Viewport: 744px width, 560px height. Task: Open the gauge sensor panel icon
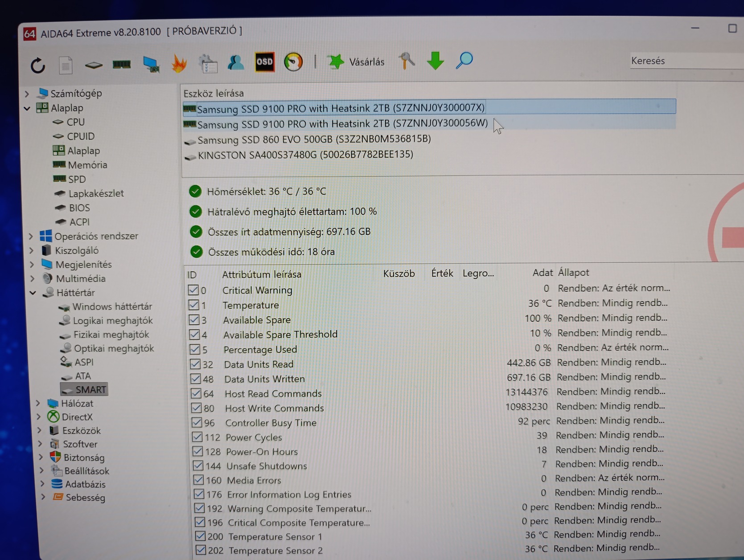pyautogui.click(x=293, y=62)
